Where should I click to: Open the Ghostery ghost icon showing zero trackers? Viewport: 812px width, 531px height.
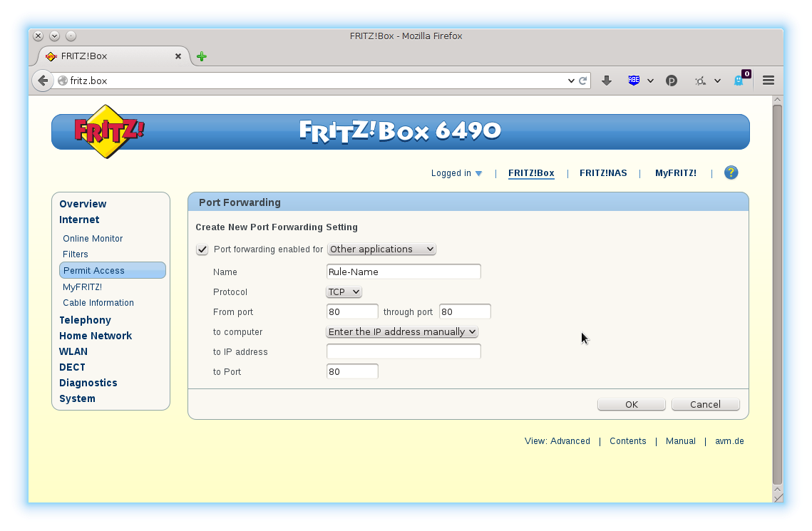pyautogui.click(x=739, y=81)
